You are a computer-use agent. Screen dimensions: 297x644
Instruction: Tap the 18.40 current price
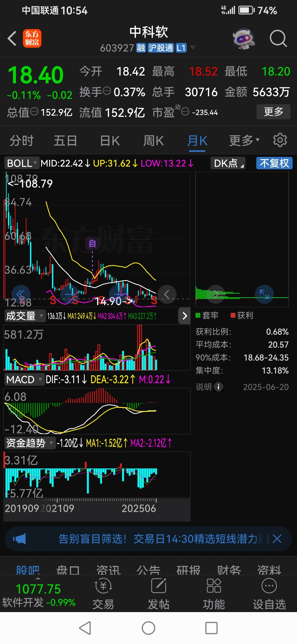coord(36,75)
